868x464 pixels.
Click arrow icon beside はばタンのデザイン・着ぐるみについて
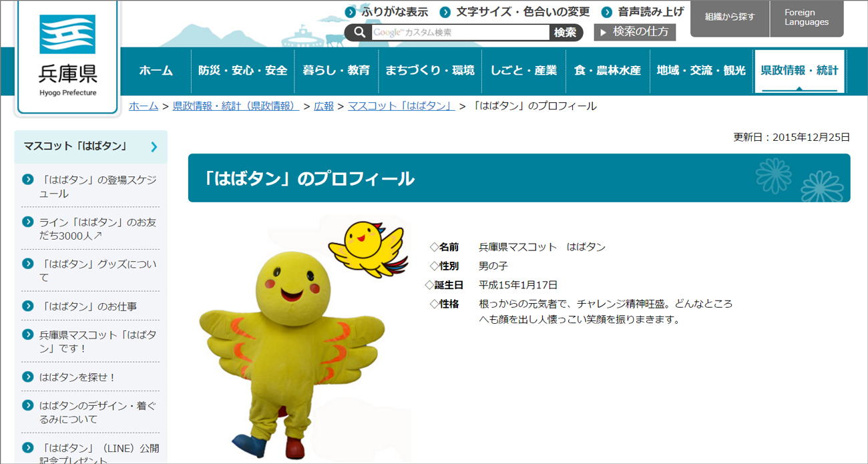[27, 405]
